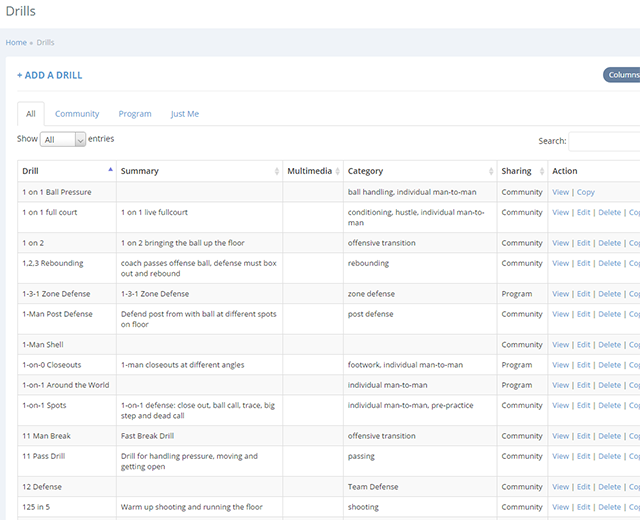Copy the 1 on 1 Ball Pressure drill
Image resolution: width=640 pixels, height=520 pixels.
(x=586, y=192)
